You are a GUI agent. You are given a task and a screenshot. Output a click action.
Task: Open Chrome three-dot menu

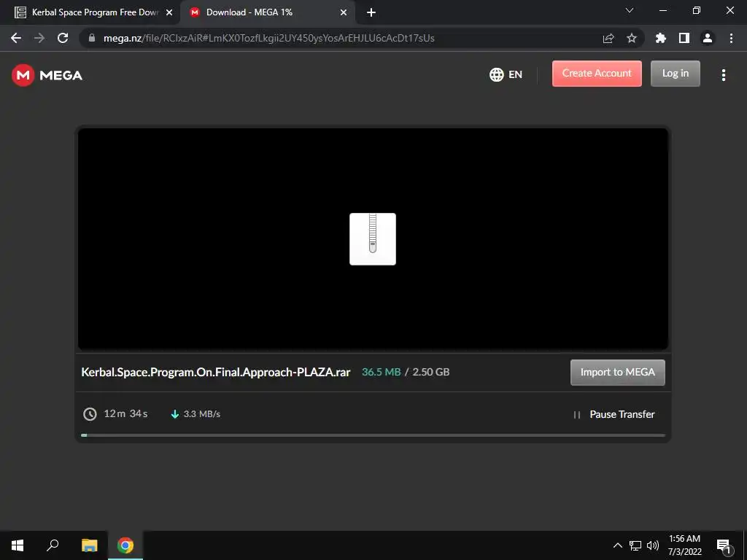(x=731, y=38)
